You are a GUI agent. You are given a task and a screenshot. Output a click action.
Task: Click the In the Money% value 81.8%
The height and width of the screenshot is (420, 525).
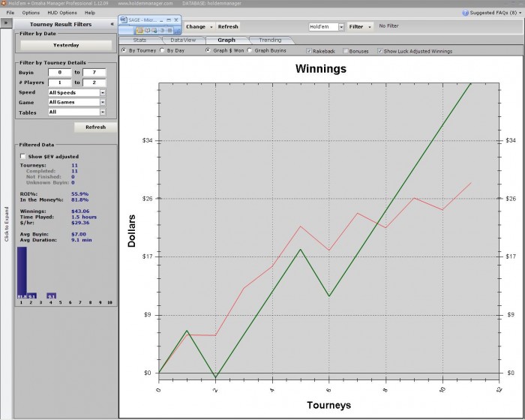(x=79, y=200)
